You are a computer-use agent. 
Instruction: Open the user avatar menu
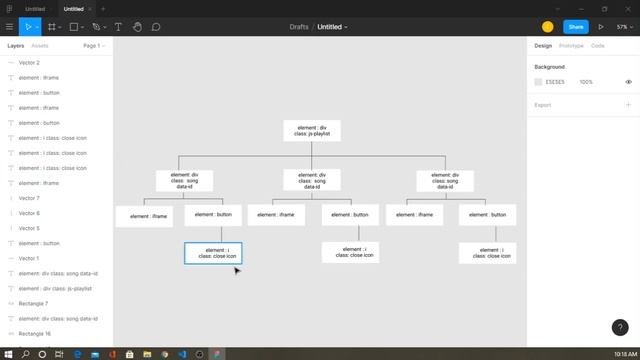click(547, 27)
